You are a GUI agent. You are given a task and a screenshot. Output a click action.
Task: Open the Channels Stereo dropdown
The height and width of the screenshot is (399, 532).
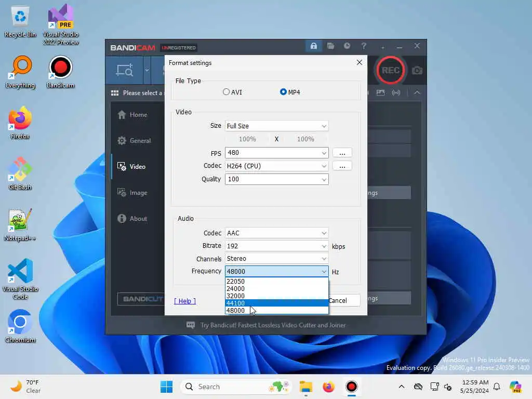click(x=276, y=259)
